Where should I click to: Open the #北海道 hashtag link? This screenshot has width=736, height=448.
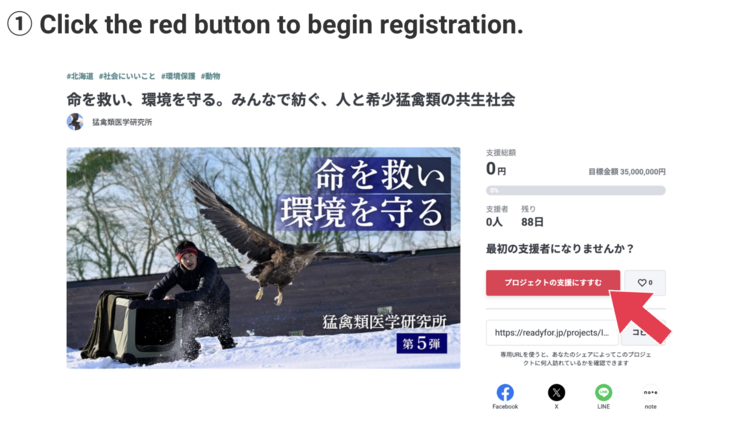tap(80, 76)
